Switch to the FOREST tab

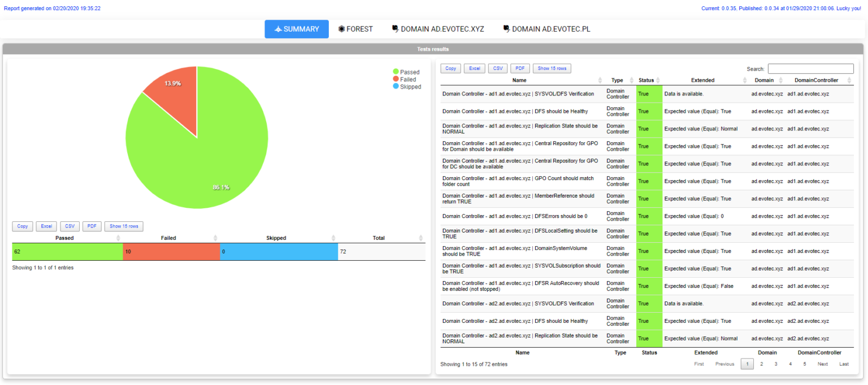(x=355, y=29)
